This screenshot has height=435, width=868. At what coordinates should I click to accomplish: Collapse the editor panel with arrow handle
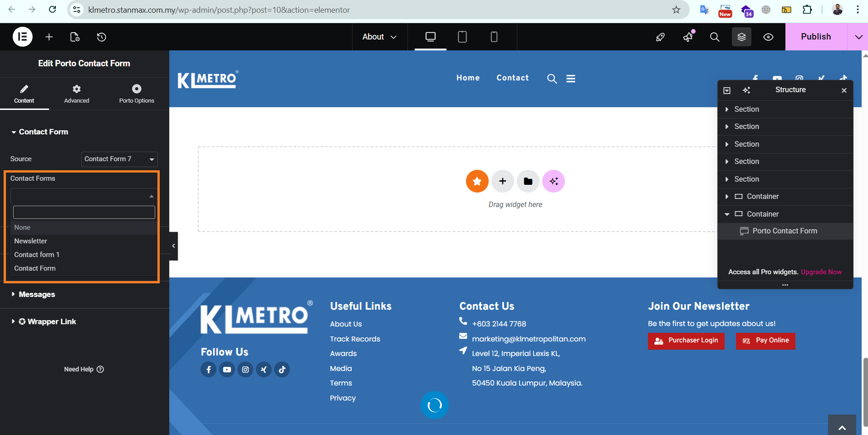pos(173,246)
